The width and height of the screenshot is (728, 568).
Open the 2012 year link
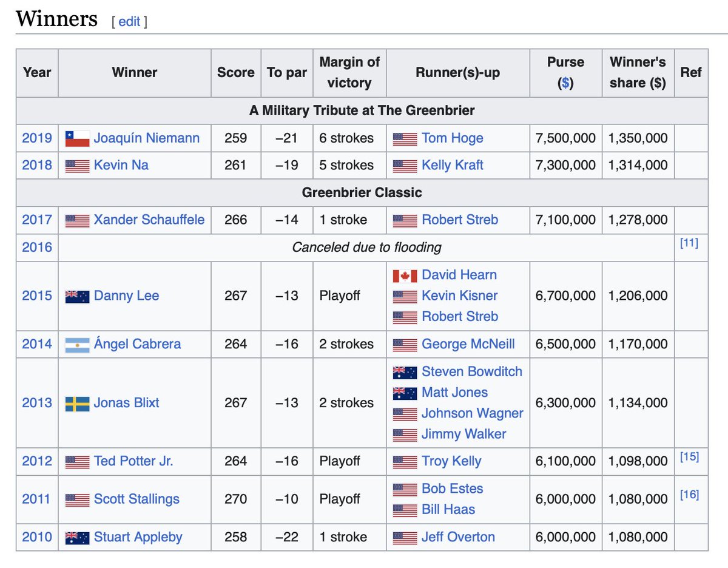[37, 461]
